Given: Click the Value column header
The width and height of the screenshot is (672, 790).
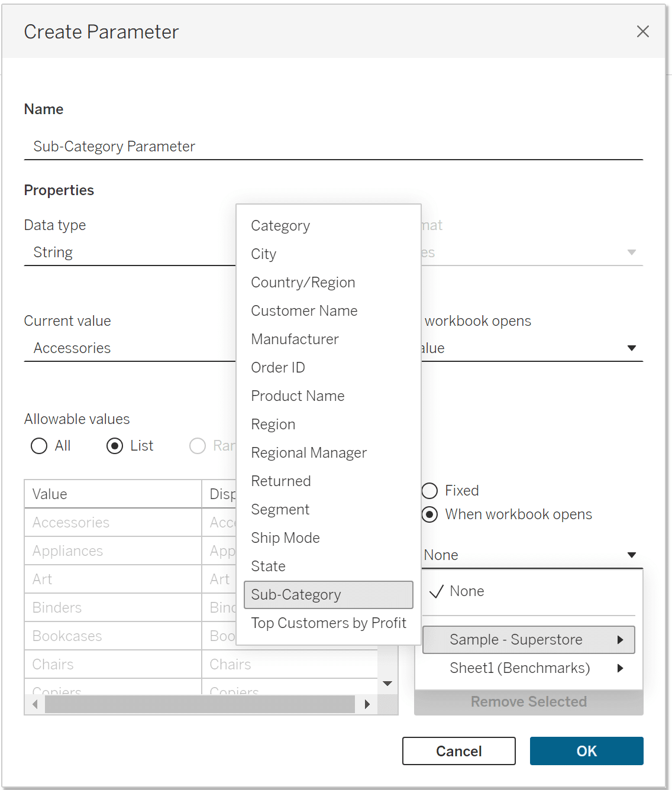Looking at the screenshot, I should [x=113, y=494].
